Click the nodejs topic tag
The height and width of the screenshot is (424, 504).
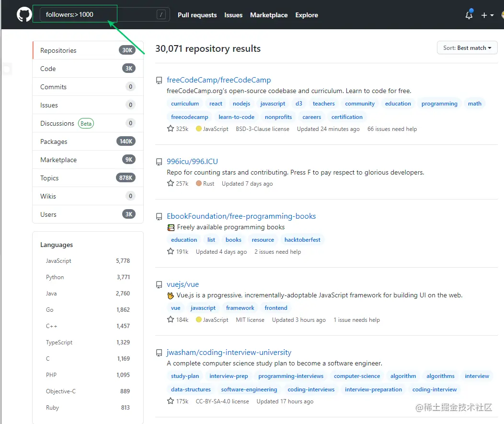tap(241, 104)
